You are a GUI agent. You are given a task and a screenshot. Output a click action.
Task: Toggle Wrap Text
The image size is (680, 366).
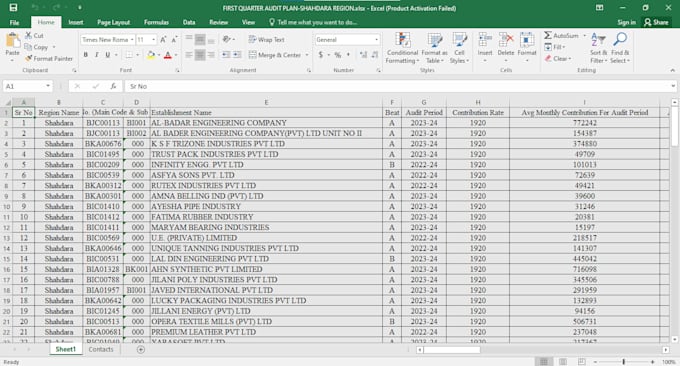[x=266, y=39]
